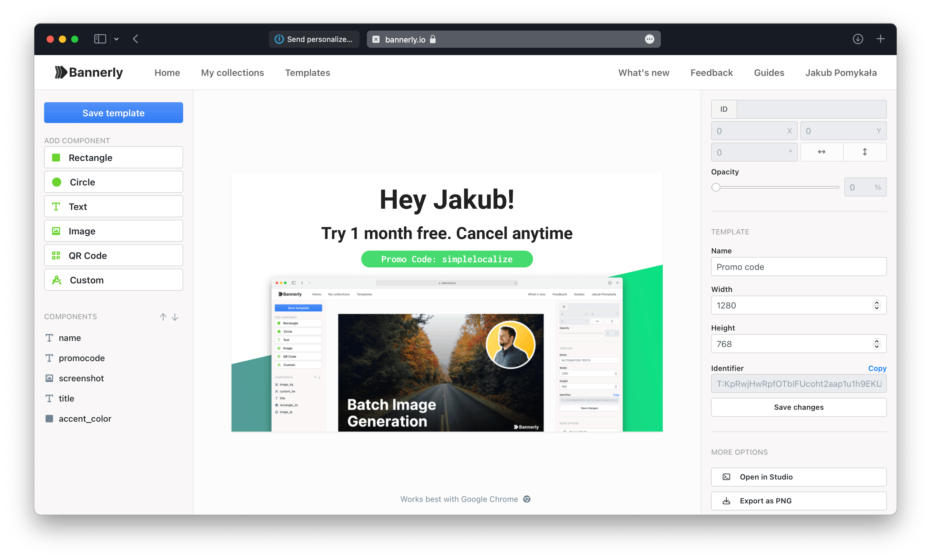Screen dimensions: 931x560
Task: Adjust Height with the stepper arrows
Action: 876,344
